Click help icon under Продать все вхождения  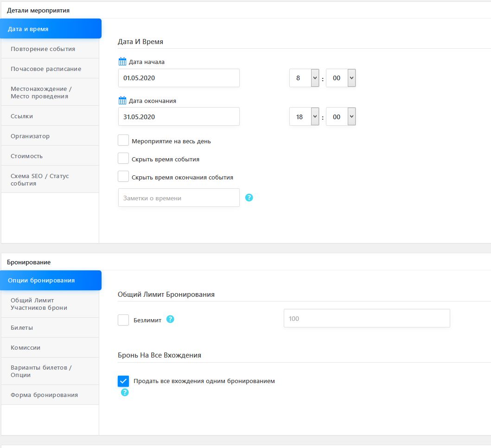pos(124,392)
